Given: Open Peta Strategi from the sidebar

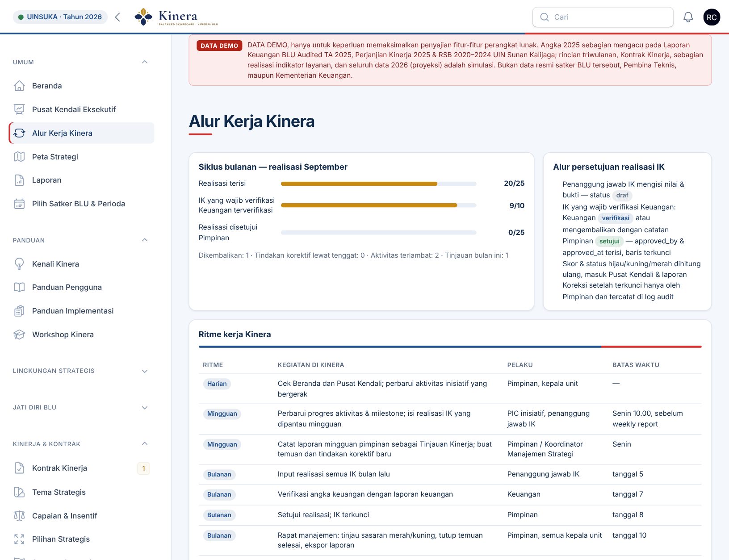Looking at the screenshot, I should (x=81, y=157).
